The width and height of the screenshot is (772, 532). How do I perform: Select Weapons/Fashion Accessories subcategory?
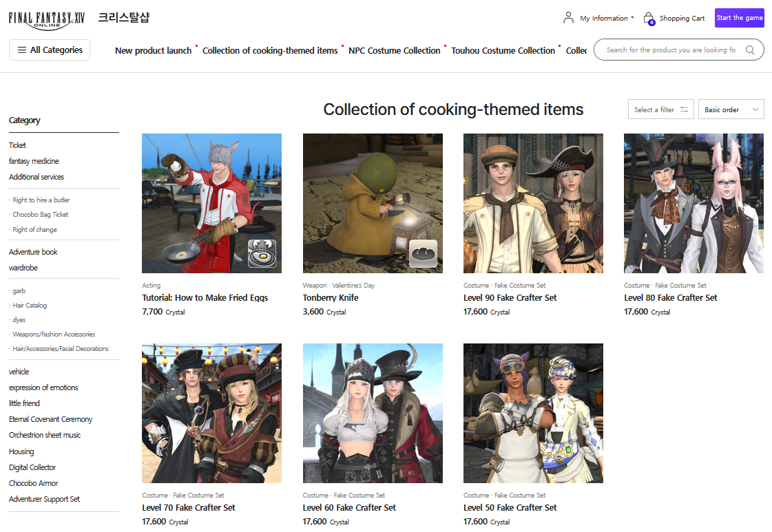click(54, 334)
